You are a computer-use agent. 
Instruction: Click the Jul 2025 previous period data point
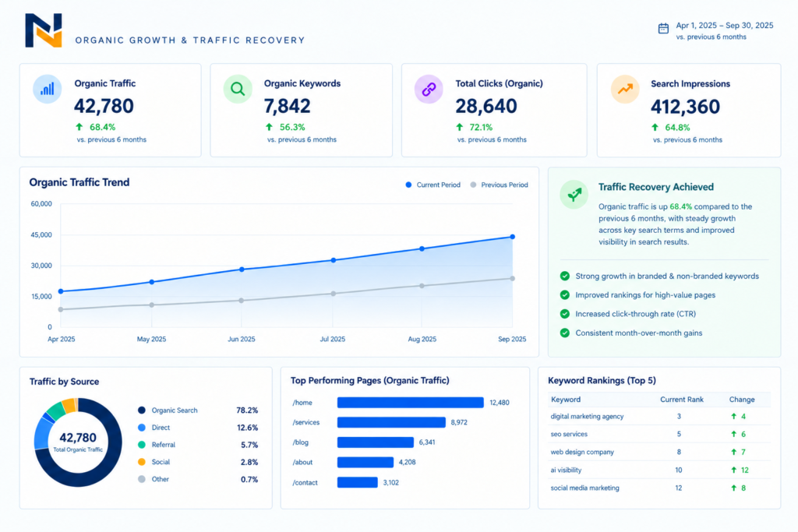click(x=334, y=294)
